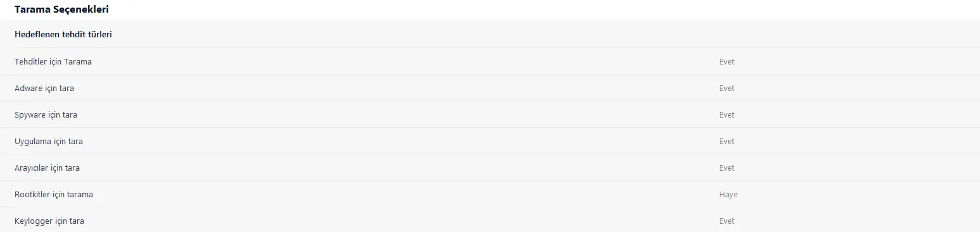The height and width of the screenshot is (232, 980).
Task: Toggle the Hayır value for Rootkitler için tarama
Action: pyautogui.click(x=729, y=194)
